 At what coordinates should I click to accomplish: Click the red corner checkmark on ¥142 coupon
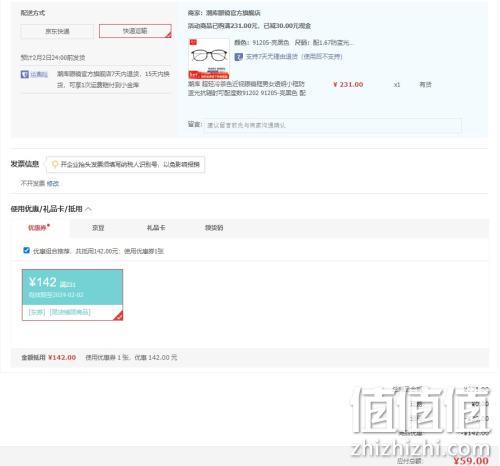118,316
